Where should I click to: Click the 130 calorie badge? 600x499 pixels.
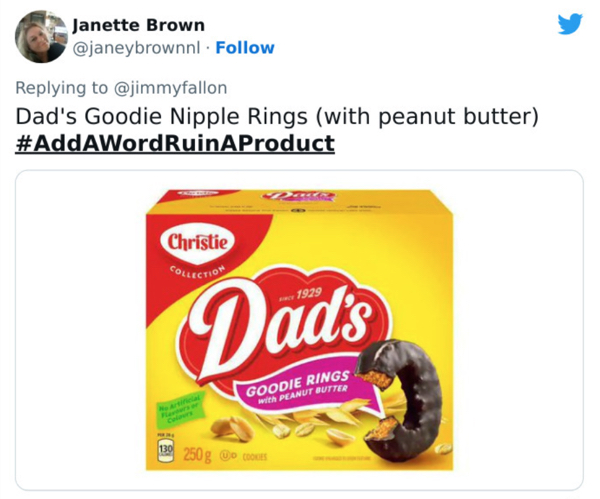click(157, 453)
